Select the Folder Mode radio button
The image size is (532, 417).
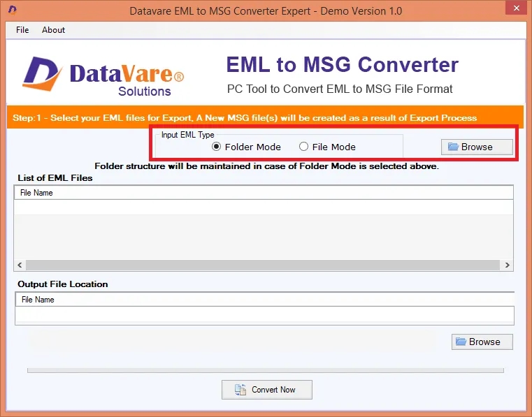[216, 147]
